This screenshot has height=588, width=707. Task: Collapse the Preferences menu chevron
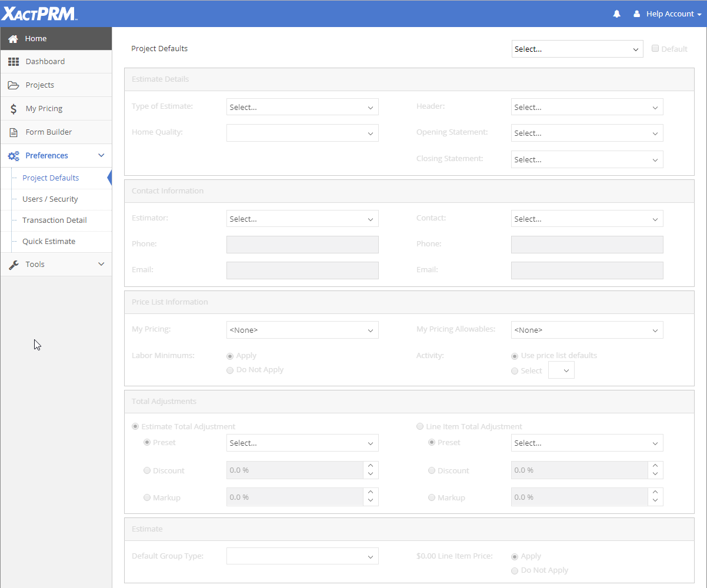coord(101,156)
